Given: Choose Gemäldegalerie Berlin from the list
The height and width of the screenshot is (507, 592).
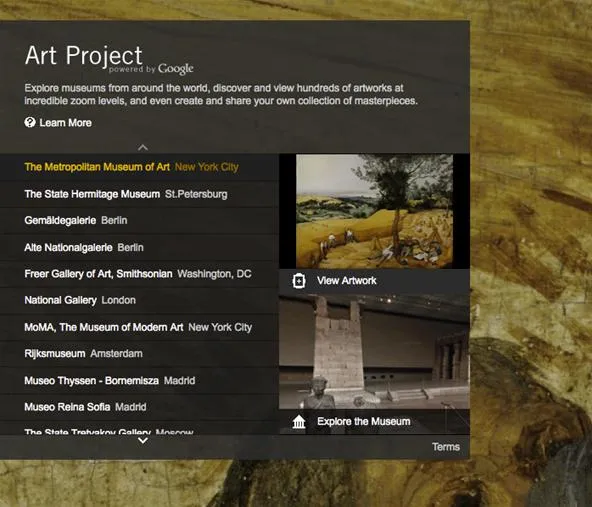Looking at the screenshot, I should [x=139, y=220].
